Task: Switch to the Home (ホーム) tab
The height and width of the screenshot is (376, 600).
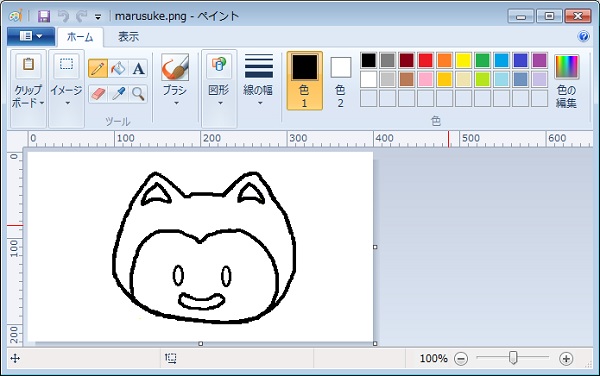Action: pos(80,37)
